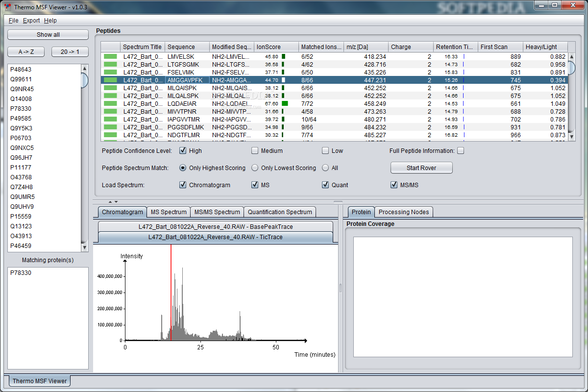The height and width of the screenshot is (392, 588).
Task: Switch to the Chromatogram tab
Action: (122, 212)
